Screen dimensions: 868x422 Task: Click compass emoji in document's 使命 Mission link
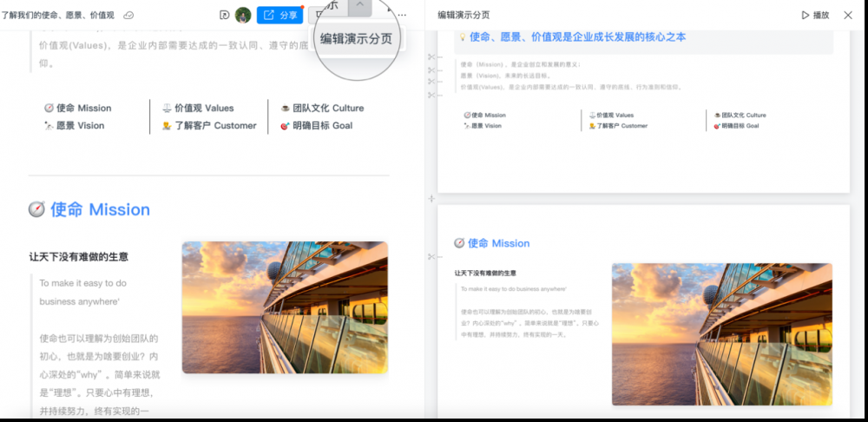click(x=49, y=108)
